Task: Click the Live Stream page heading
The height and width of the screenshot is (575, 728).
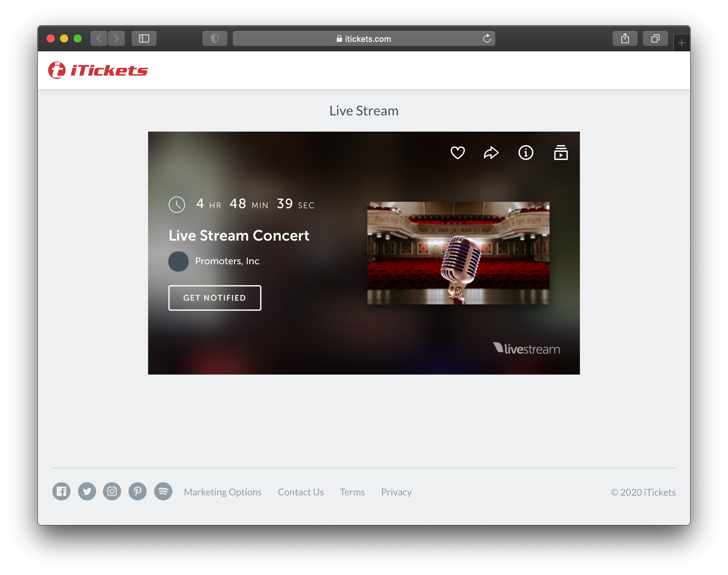Action: pyautogui.click(x=364, y=111)
